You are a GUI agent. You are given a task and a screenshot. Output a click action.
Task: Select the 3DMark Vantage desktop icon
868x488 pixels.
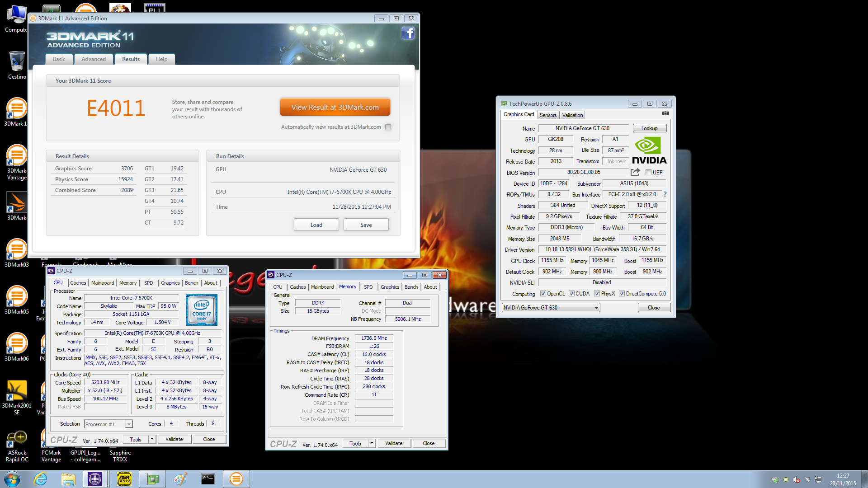coord(17,162)
